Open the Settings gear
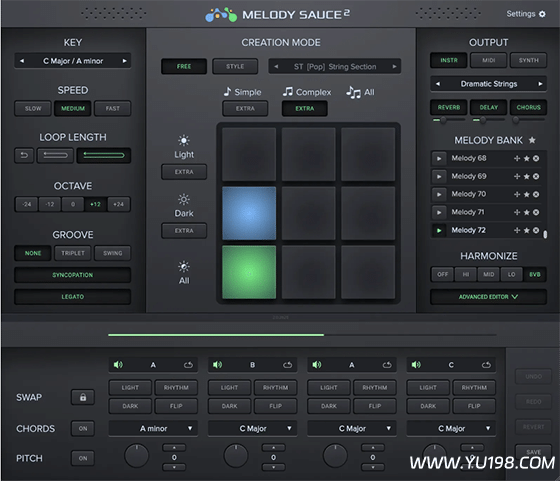560x481 pixels. click(x=542, y=14)
